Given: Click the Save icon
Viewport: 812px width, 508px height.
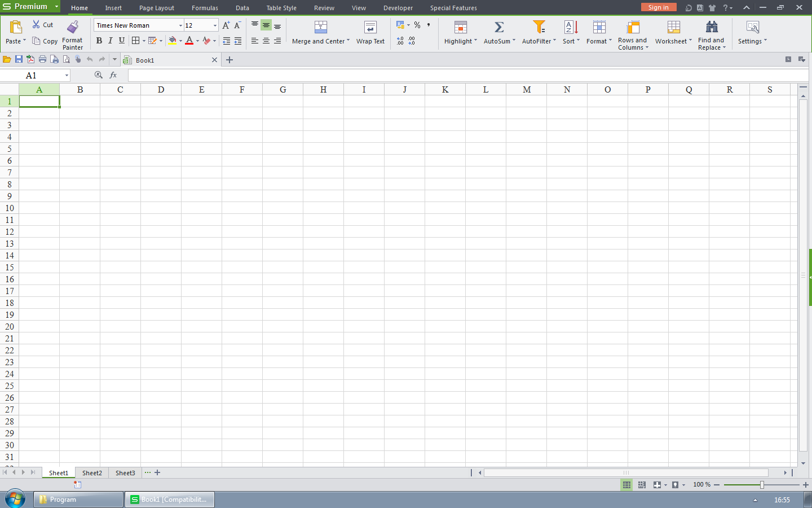Looking at the screenshot, I should tap(19, 59).
